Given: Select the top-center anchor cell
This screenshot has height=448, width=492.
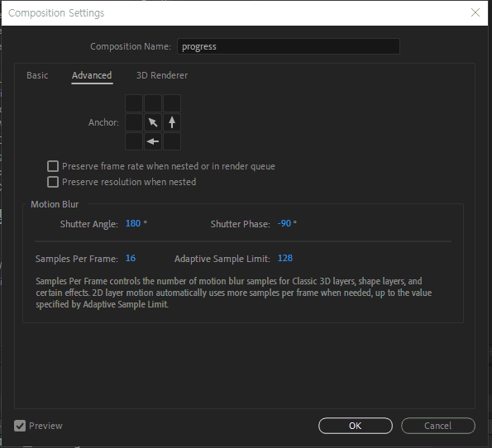Looking at the screenshot, I should 153,103.
